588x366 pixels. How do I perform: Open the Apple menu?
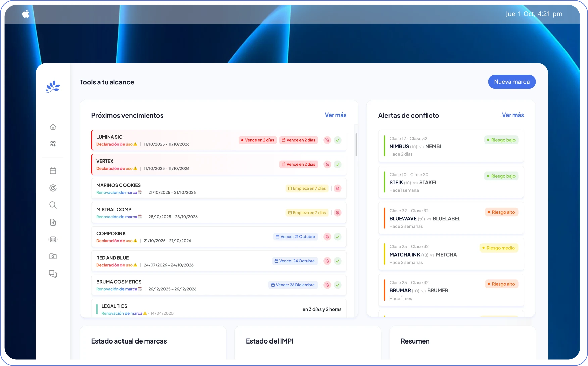pos(26,14)
